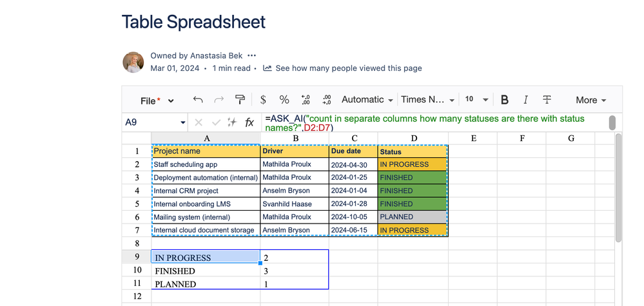Select the Staff scheduling app cell
This screenshot has width=644, height=306.
point(206,164)
